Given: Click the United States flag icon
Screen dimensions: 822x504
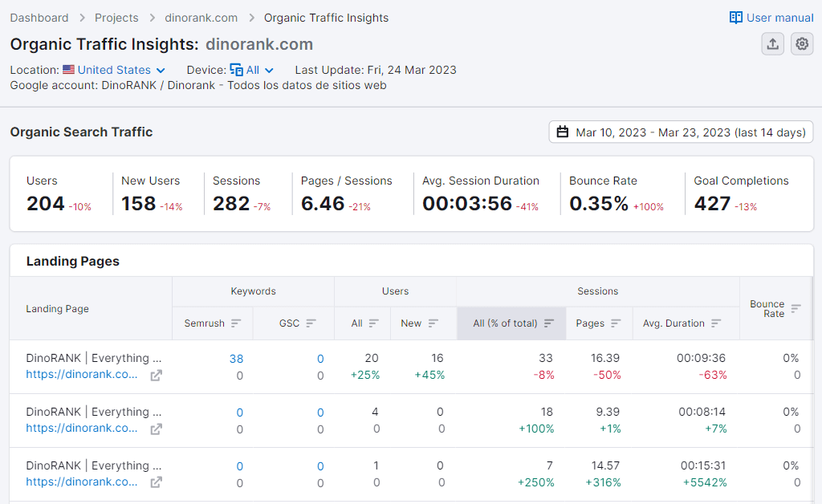Looking at the screenshot, I should coord(69,70).
